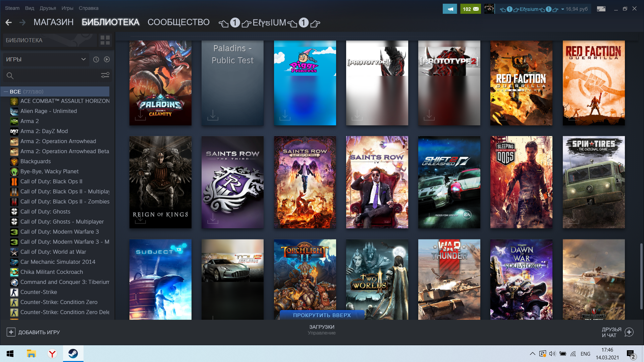Open friends and chat plus icon

point(629,332)
